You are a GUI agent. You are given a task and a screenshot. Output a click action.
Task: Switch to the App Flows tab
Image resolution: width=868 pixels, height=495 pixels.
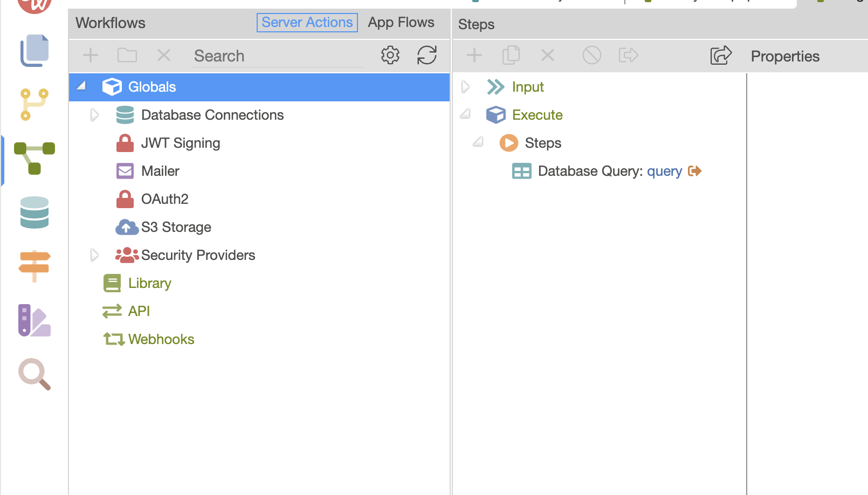point(401,23)
